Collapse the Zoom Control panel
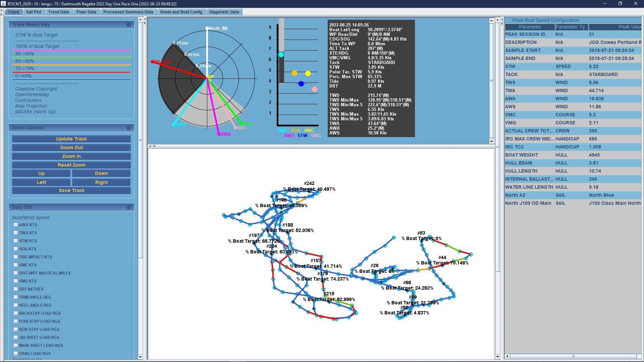The image size is (644, 362). pos(128,128)
